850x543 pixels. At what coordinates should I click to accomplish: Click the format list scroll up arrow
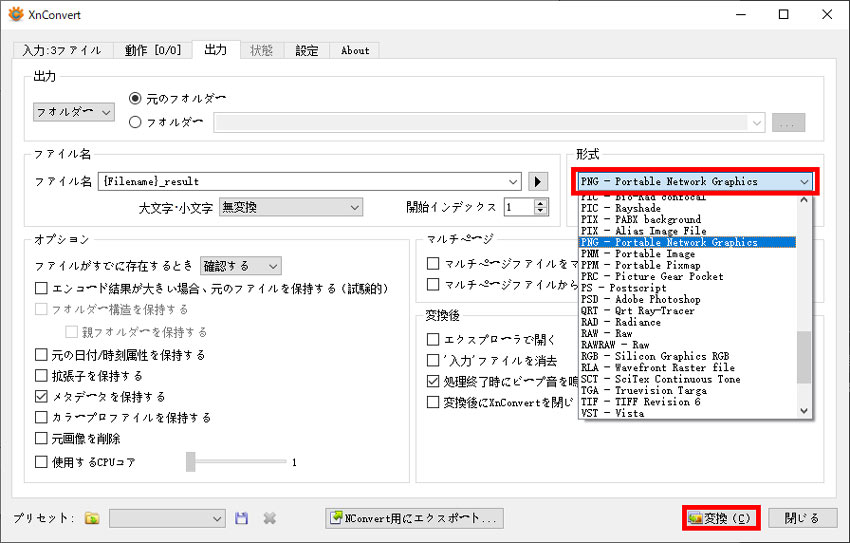(x=804, y=200)
